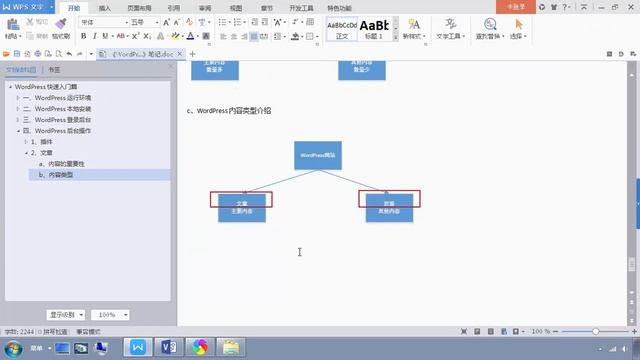This screenshot has width=640, height=360.
Task: Switch to the 引用 ribbon tab
Action: tap(173, 8)
